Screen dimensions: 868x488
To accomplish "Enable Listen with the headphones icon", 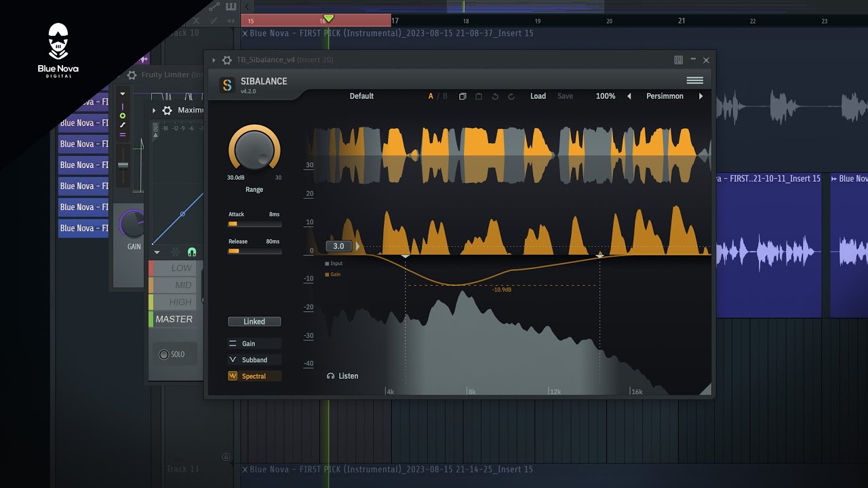I will [x=342, y=376].
